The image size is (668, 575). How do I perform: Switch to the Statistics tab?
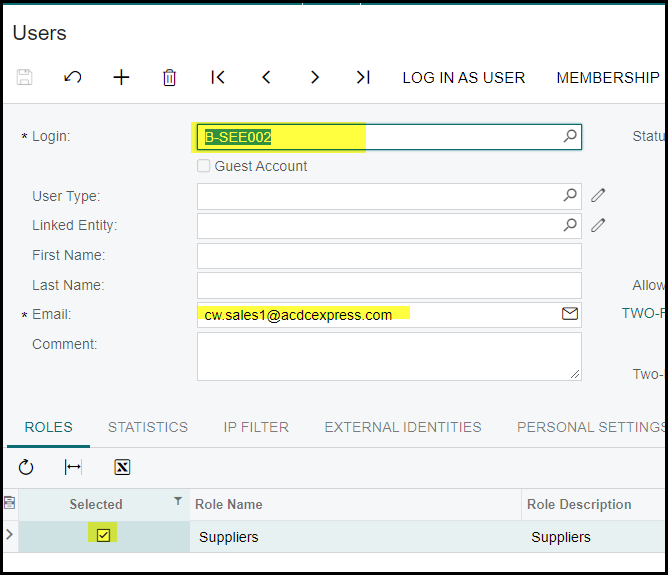(x=148, y=427)
